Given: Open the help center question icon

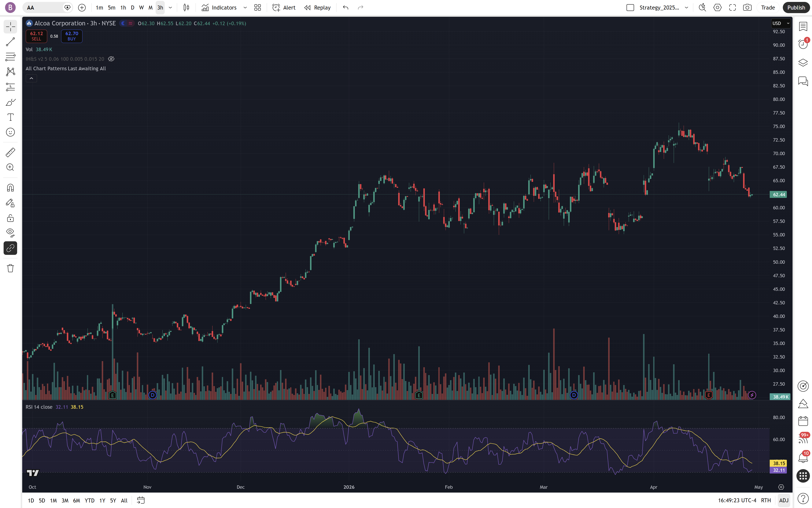Looking at the screenshot, I should point(803,499).
